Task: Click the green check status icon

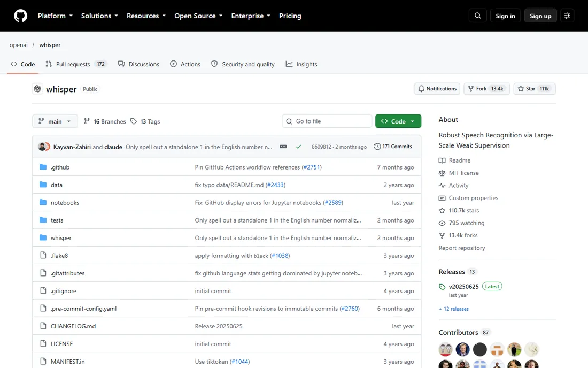Action: tap(298, 147)
